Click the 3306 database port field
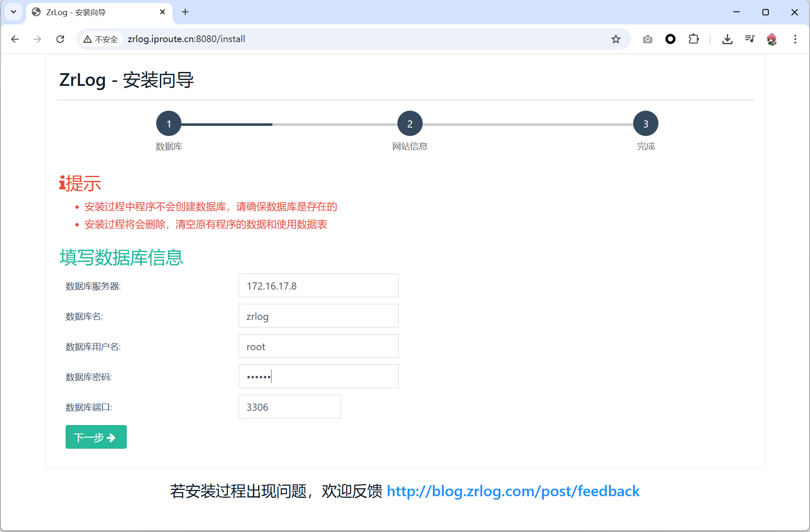 point(290,407)
